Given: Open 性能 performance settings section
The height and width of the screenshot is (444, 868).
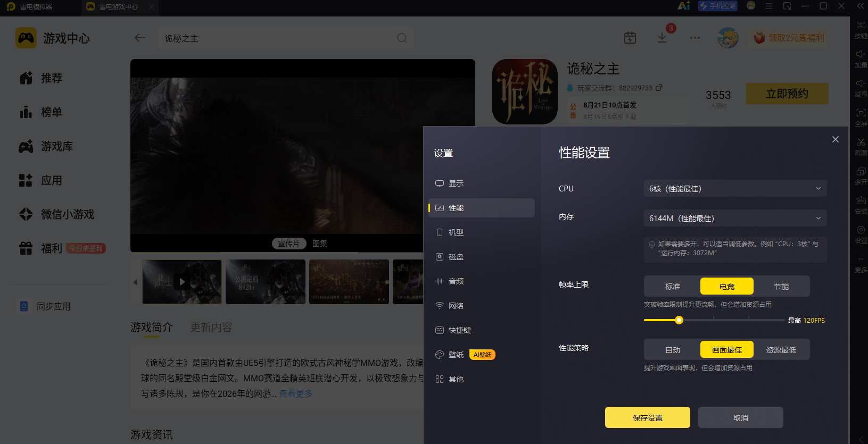Looking at the screenshot, I should (482, 208).
